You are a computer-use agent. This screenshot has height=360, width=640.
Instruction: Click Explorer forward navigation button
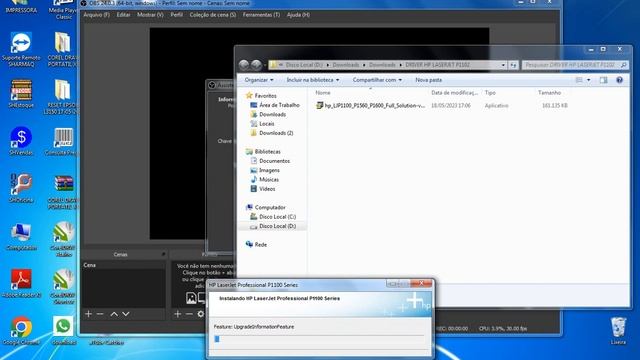(256, 65)
